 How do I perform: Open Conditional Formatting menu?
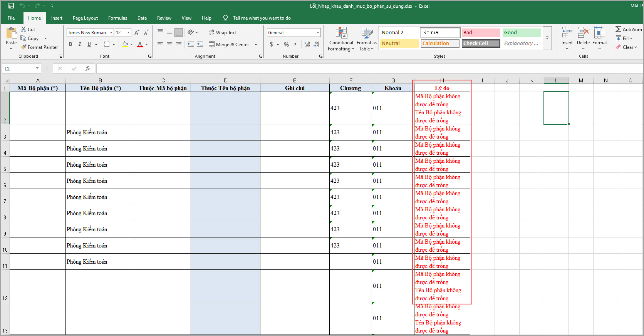coord(341,39)
